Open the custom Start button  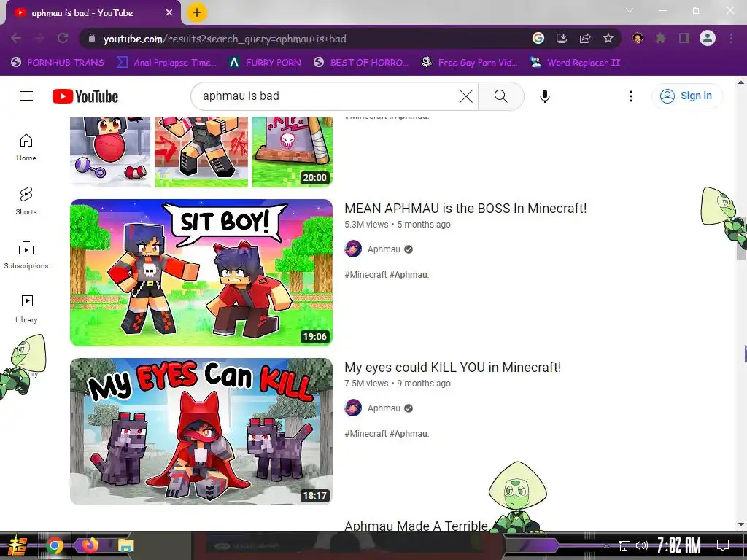click(x=18, y=545)
